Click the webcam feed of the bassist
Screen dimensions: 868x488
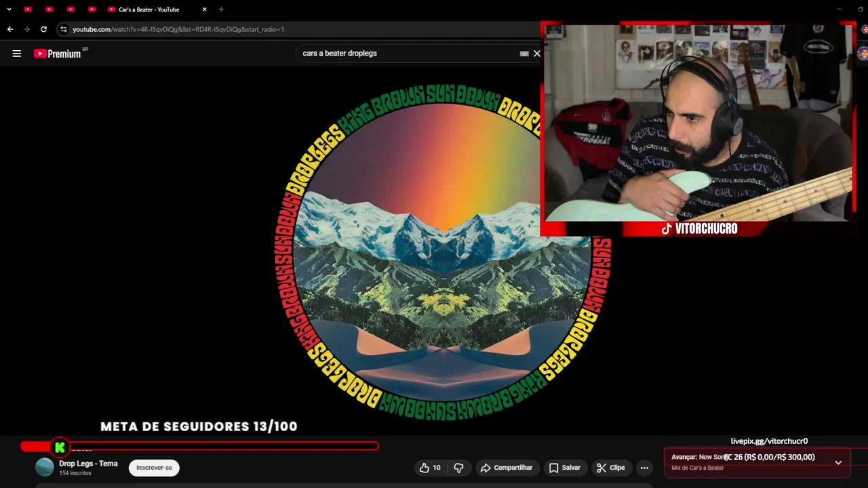pyautogui.click(x=697, y=123)
